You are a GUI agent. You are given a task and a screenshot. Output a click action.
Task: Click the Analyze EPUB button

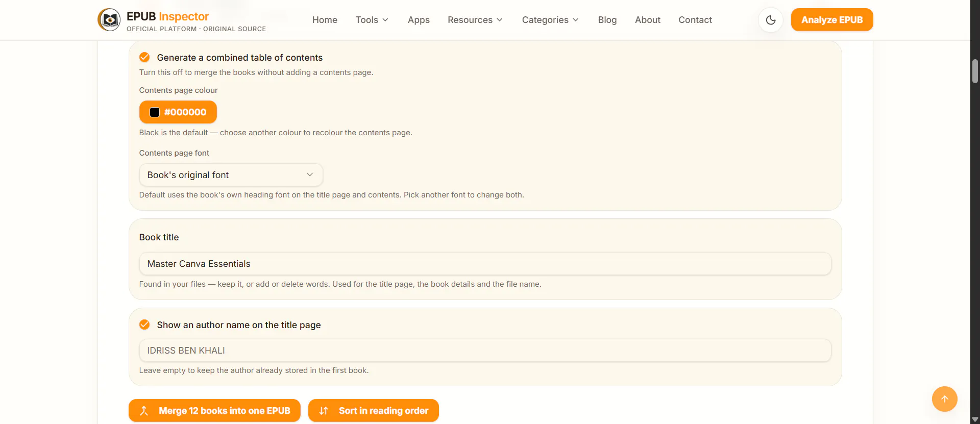832,20
